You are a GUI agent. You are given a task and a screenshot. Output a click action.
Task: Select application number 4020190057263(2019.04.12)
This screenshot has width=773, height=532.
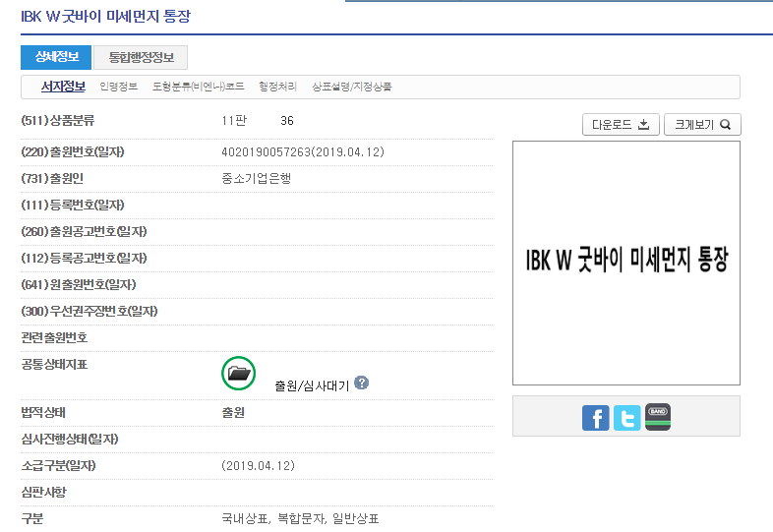click(303, 151)
